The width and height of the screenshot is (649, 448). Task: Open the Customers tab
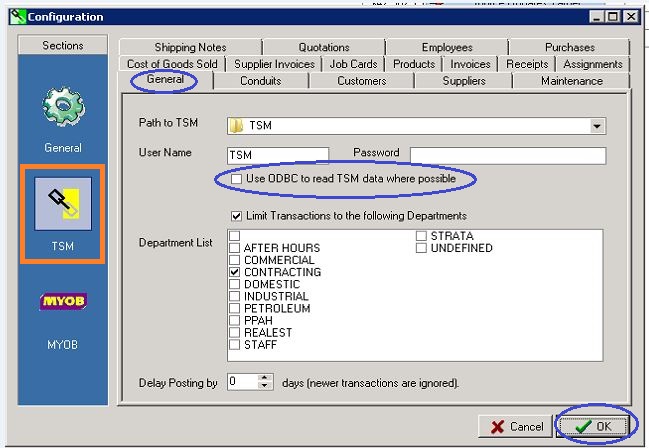pyautogui.click(x=362, y=81)
